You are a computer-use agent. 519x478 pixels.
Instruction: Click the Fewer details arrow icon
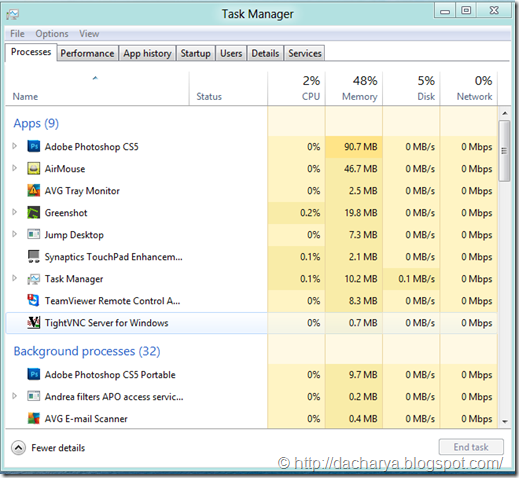click(18, 448)
